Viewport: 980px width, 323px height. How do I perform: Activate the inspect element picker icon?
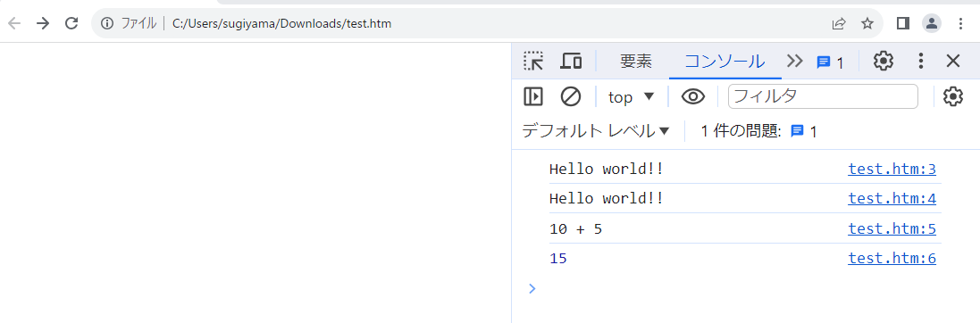point(533,62)
